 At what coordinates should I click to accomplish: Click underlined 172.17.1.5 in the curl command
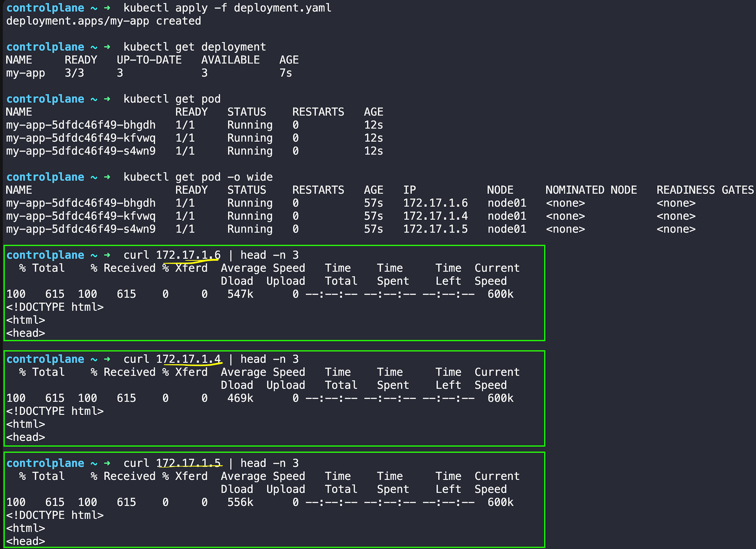tap(188, 463)
